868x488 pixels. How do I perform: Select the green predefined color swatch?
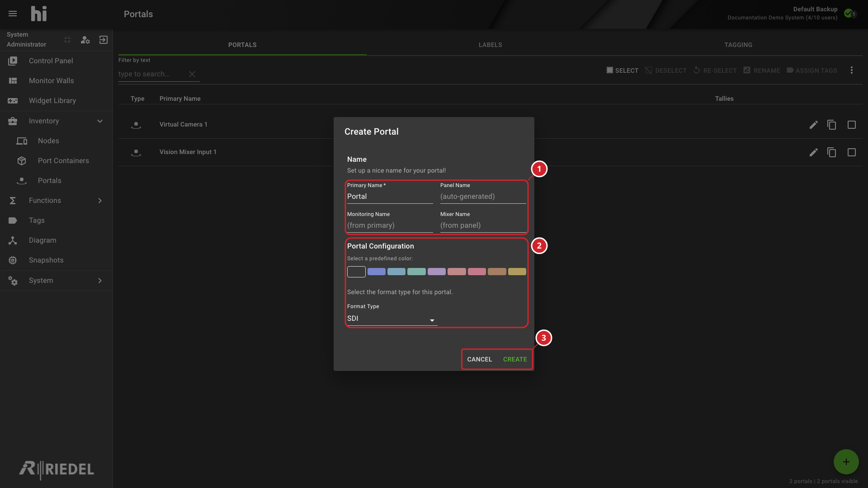click(416, 272)
